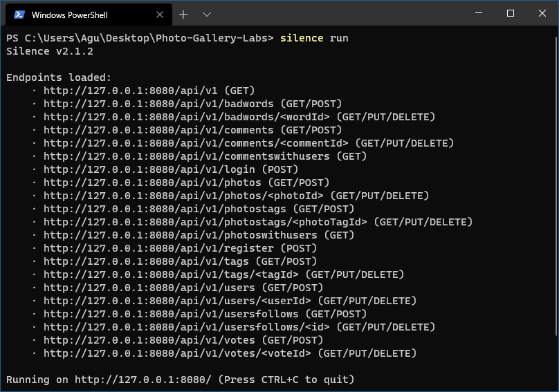Open a new tab with the plus button
The image size is (559, 392).
(x=183, y=15)
